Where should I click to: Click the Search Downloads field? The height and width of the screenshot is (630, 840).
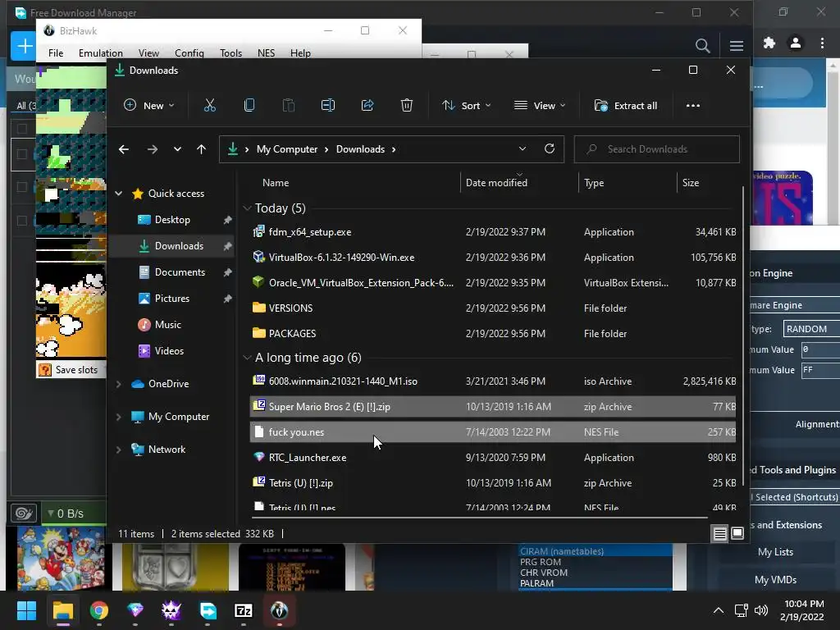pyautogui.click(x=657, y=149)
